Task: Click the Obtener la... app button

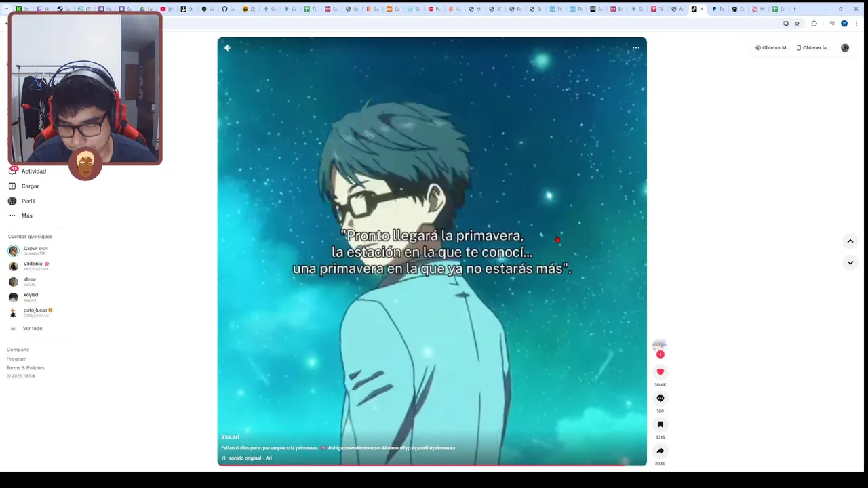Action: point(813,48)
